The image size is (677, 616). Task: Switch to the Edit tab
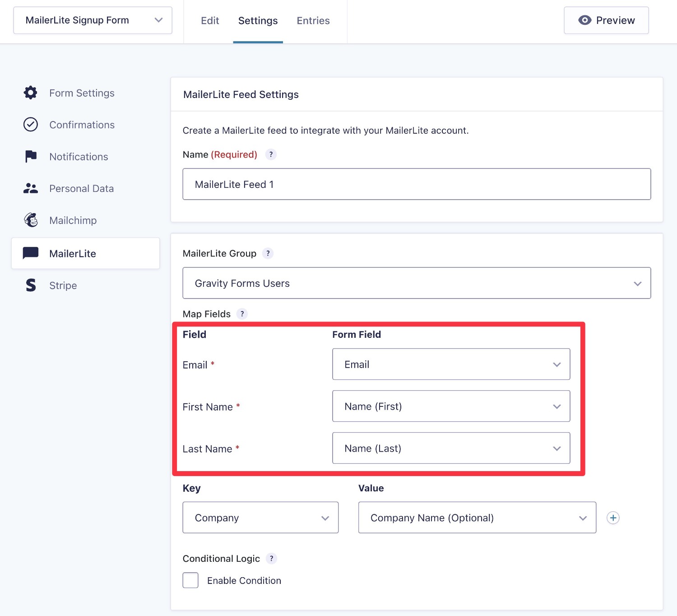pos(210,21)
